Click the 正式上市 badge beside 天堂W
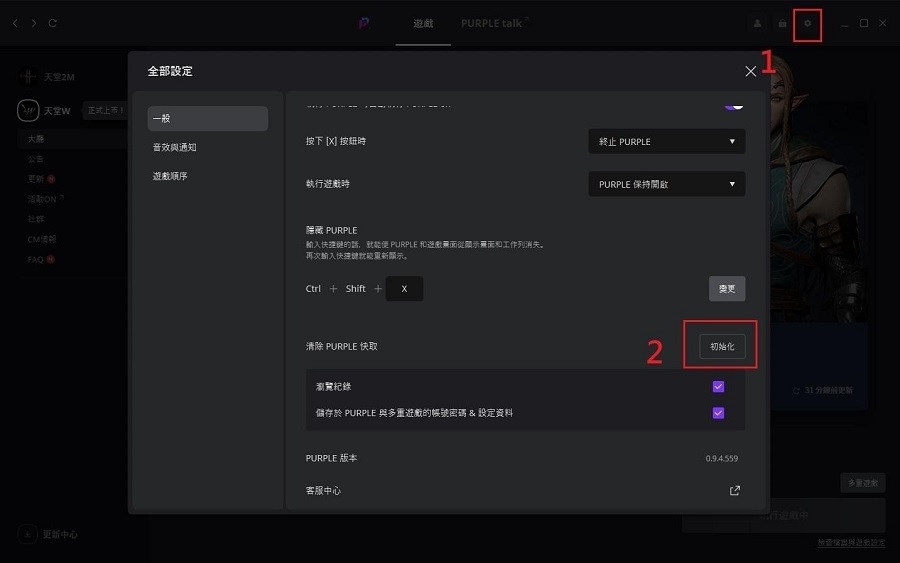Image resolution: width=900 pixels, height=563 pixels. pos(104,110)
